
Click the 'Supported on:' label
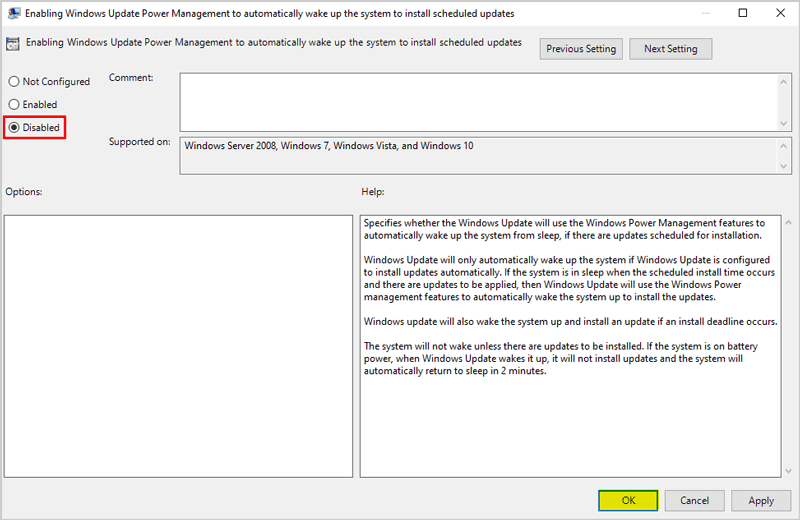pyautogui.click(x=139, y=142)
